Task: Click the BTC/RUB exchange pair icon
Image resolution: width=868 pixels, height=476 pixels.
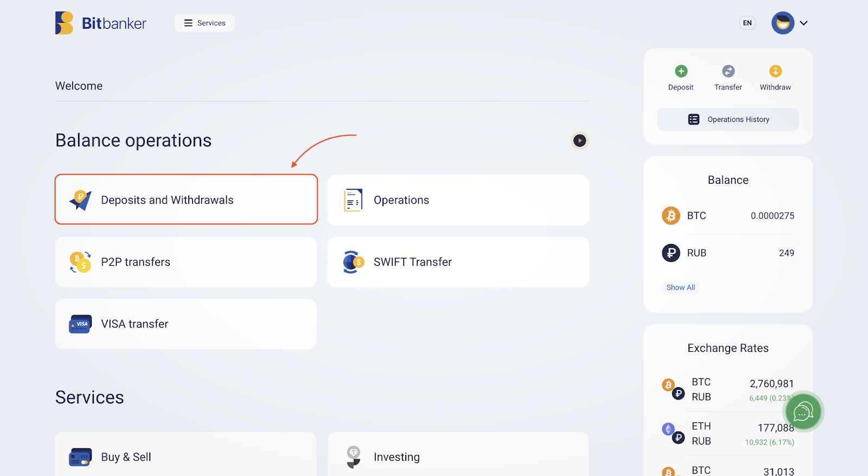Action: click(x=673, y=389)
